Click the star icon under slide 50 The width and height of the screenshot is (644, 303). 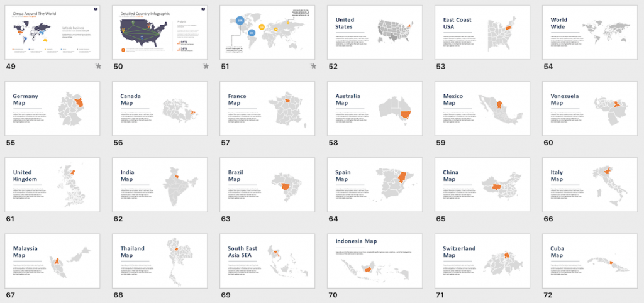(x=206, y=66)
